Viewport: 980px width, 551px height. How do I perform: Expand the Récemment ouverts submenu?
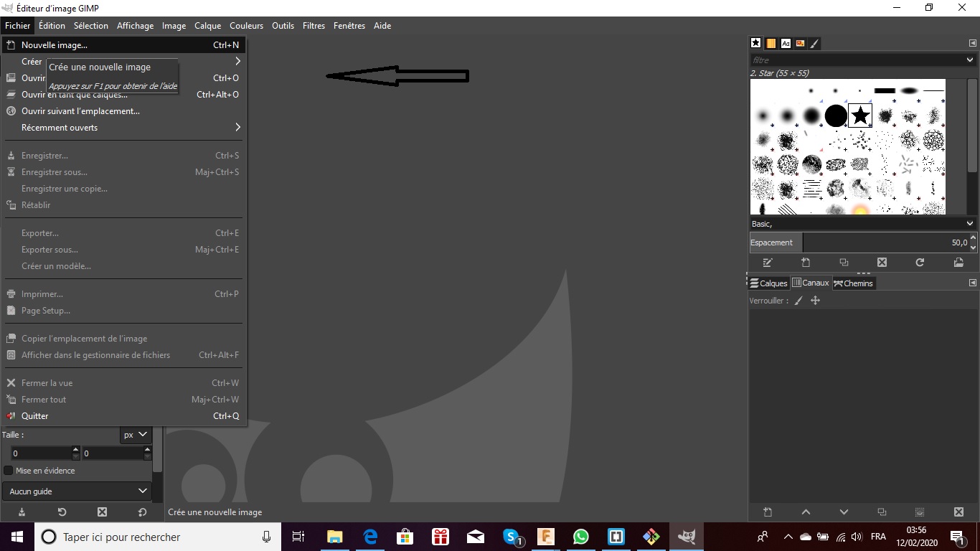124,128
